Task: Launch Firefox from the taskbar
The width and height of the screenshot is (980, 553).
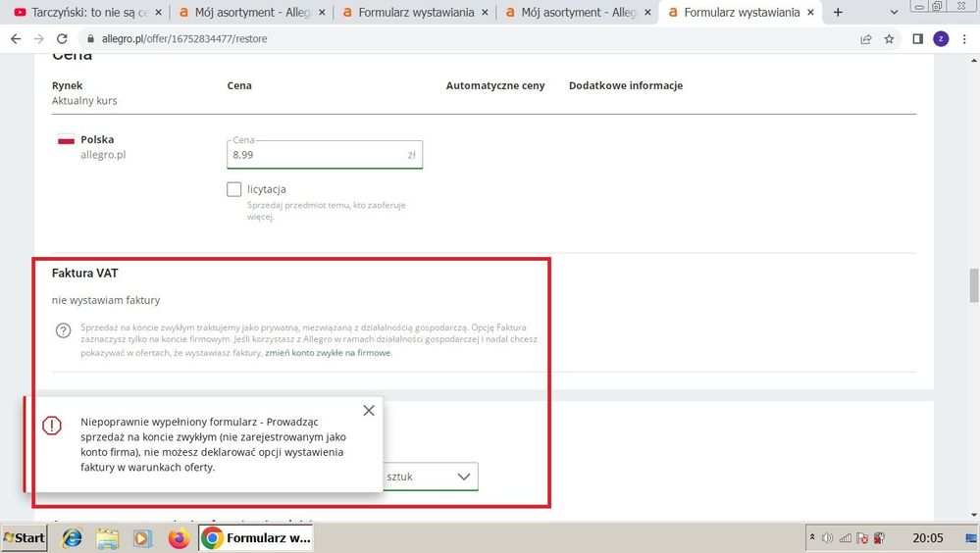Action: pyautogui.click(x=178, y=538)
